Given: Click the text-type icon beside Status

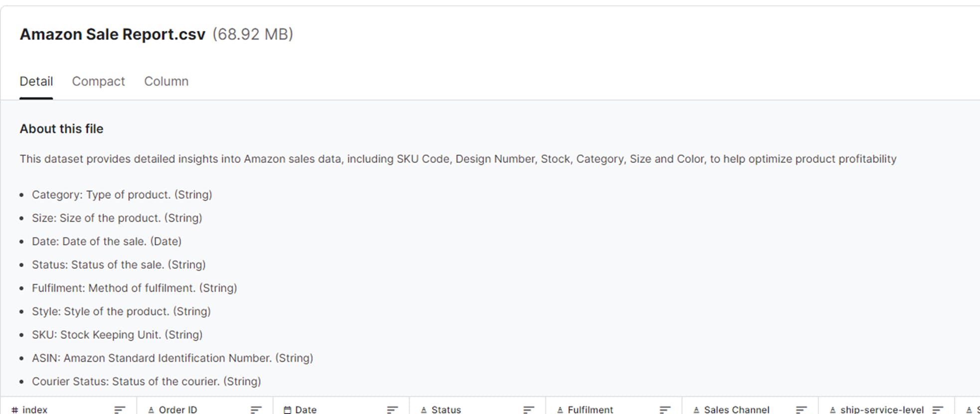Looking at the screenshot, I should click(x=424, y=410).
